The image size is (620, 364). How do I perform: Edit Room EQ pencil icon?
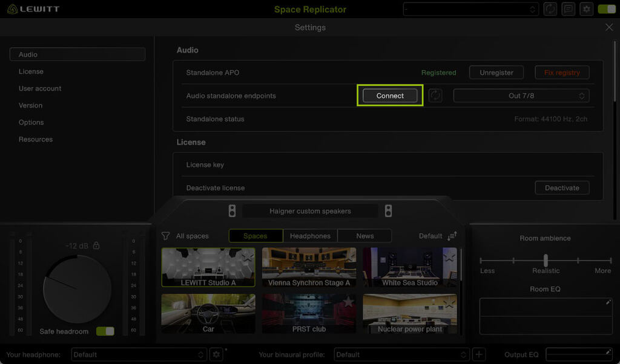tap(608, 302)
